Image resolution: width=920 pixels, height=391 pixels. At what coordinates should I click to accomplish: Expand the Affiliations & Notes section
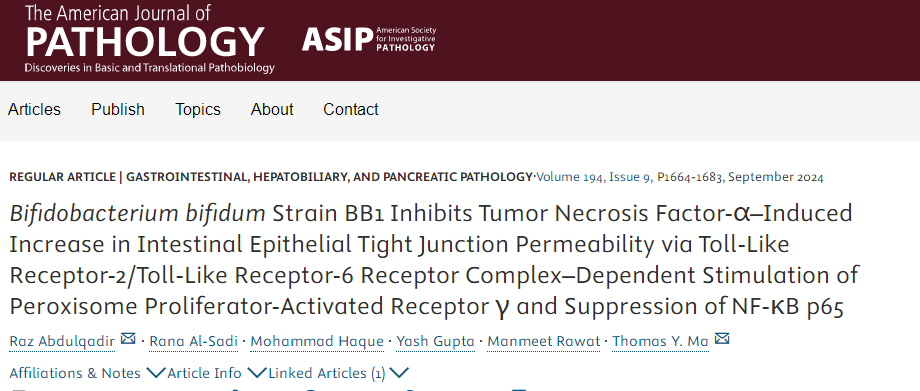(x=87, y=373)
